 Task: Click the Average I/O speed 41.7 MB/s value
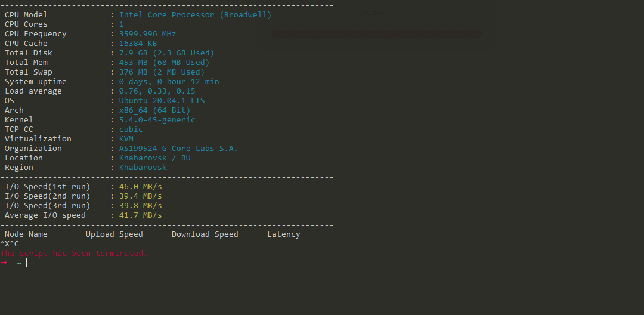140,215
